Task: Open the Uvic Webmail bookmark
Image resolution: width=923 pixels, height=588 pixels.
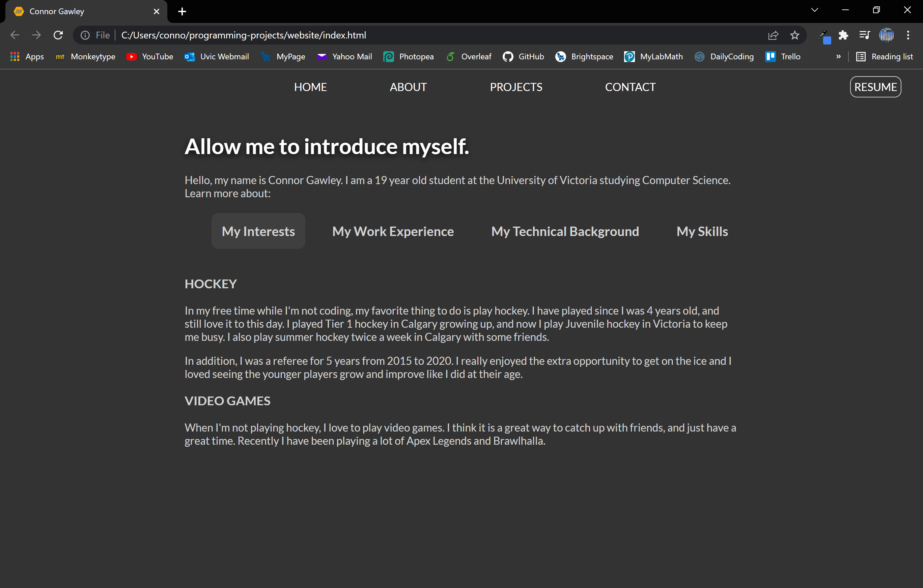Action: 217,57
